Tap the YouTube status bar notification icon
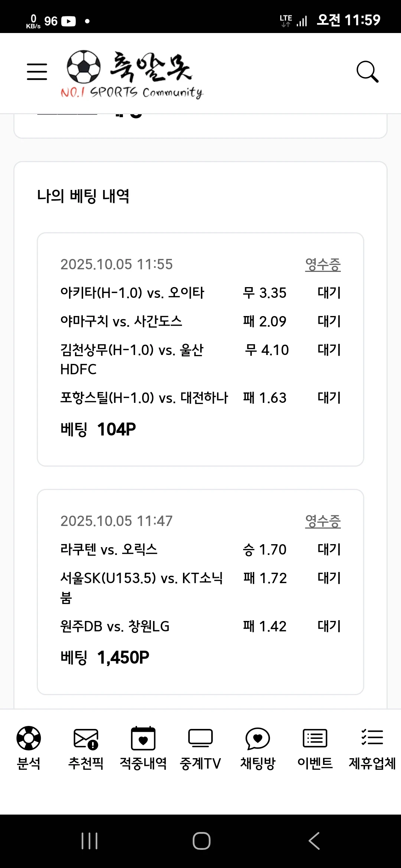Image resolution: width=401 pixels, height=868 pixels. (68, 21)
